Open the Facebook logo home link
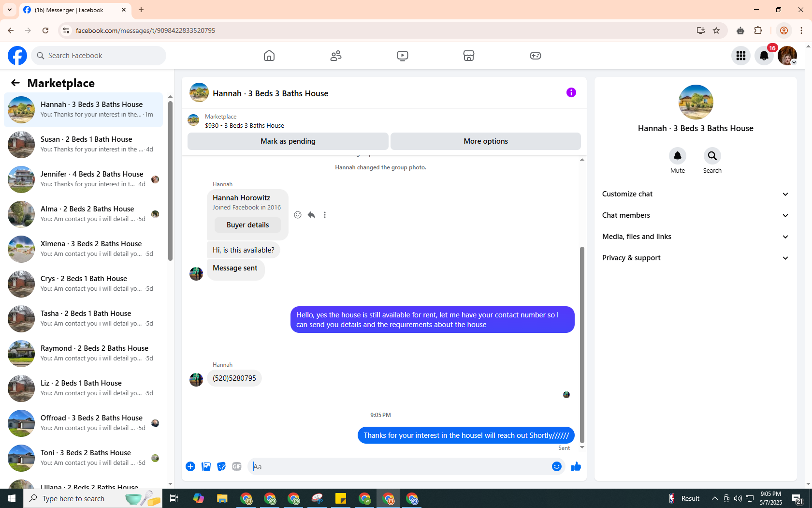The image size is (812, 508). (x=17, y=56)
